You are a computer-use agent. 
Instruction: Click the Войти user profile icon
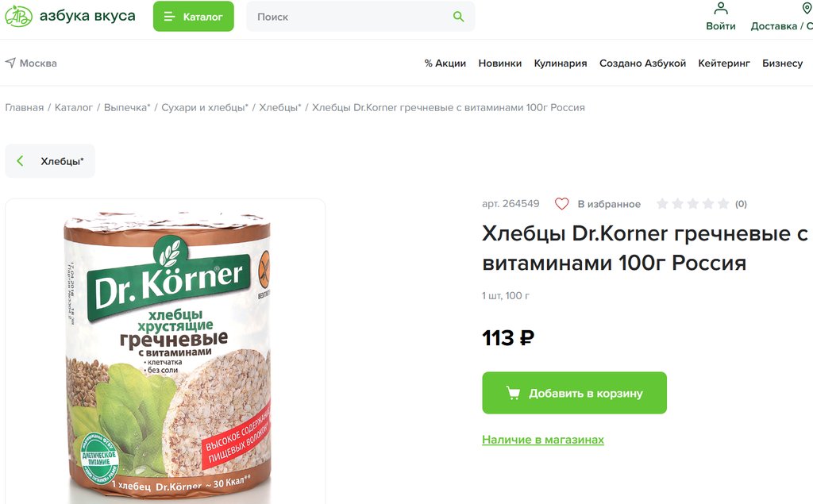coord(721,9)
